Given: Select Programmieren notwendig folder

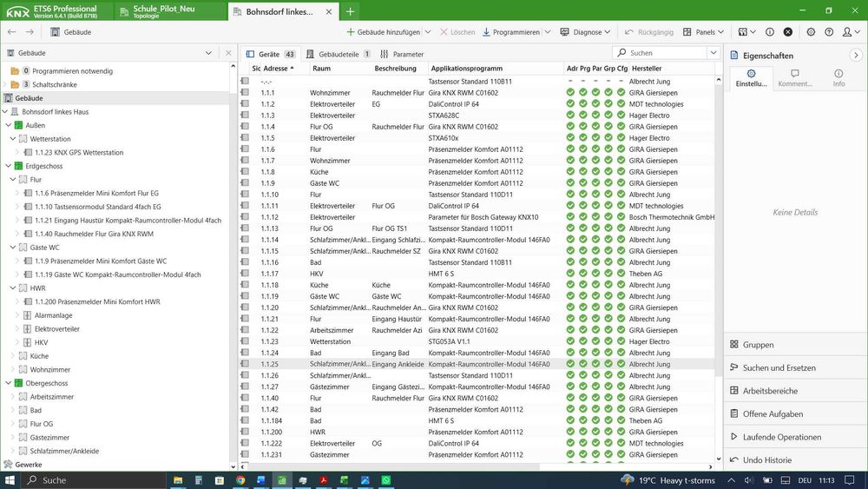Looking at the screenshot, I should point(72,71).
